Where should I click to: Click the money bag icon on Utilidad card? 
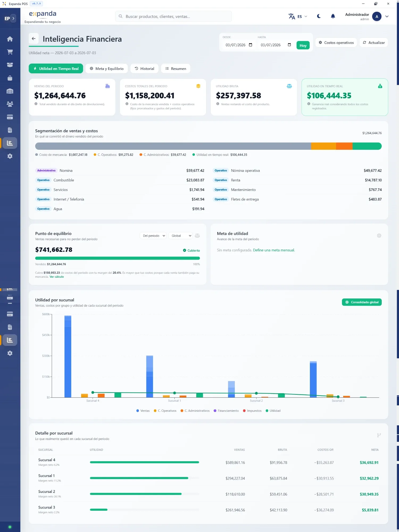click(x=380, y=86)
